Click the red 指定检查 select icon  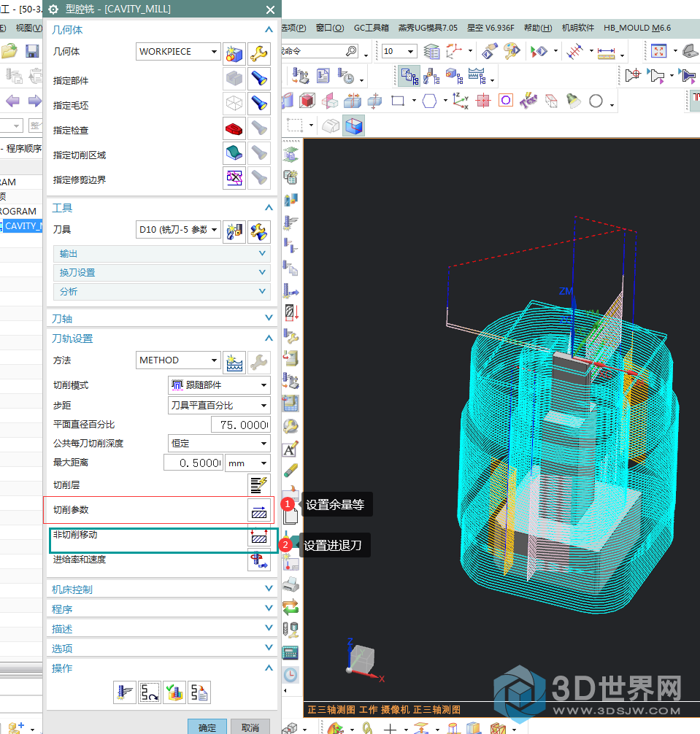(x=234, y=128)
